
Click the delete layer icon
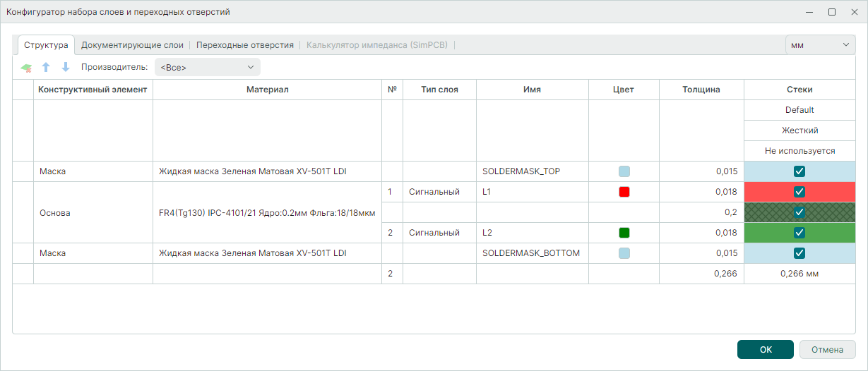[26, 68]
